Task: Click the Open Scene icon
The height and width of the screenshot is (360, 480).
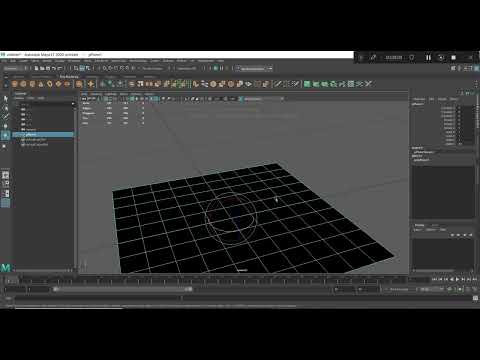Action: [x=42, y=68]
